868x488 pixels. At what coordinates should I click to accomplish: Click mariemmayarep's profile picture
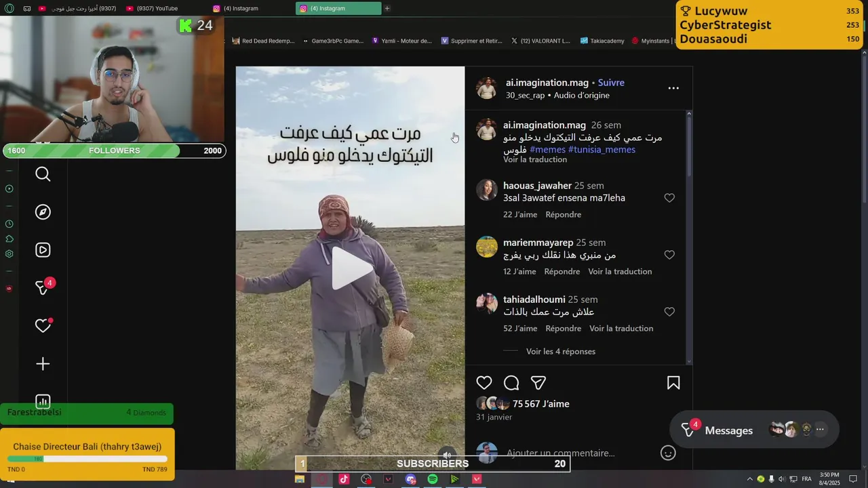(487, 247)
